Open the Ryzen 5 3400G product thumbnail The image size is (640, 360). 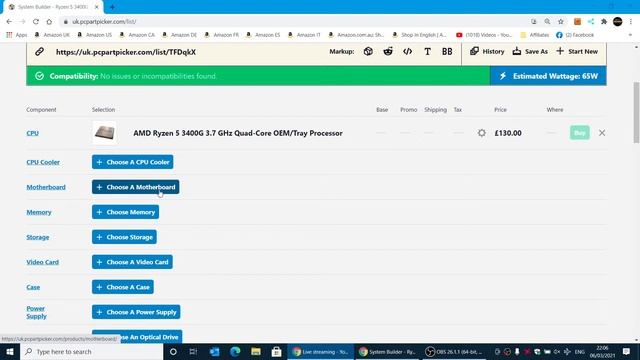point(104,133)
